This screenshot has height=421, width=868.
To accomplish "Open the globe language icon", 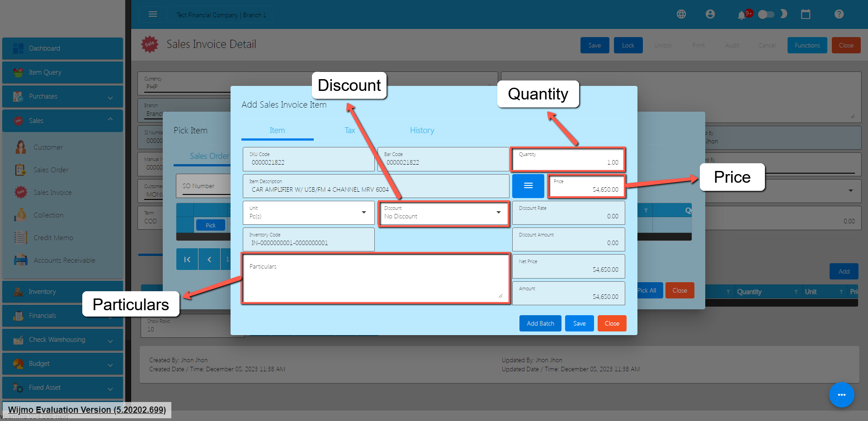I will [681, 14].
